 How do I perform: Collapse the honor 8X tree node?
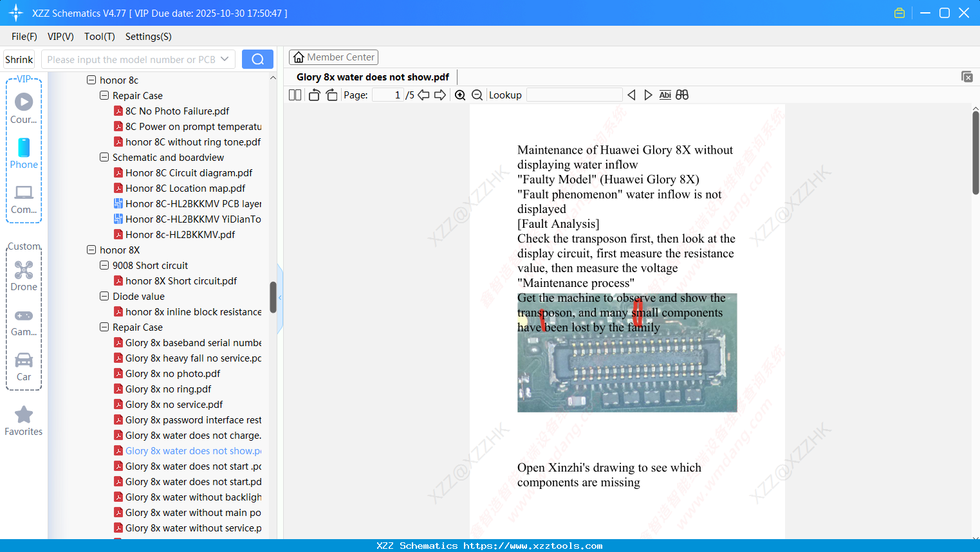pyautogui.click(x=91, y=250)
